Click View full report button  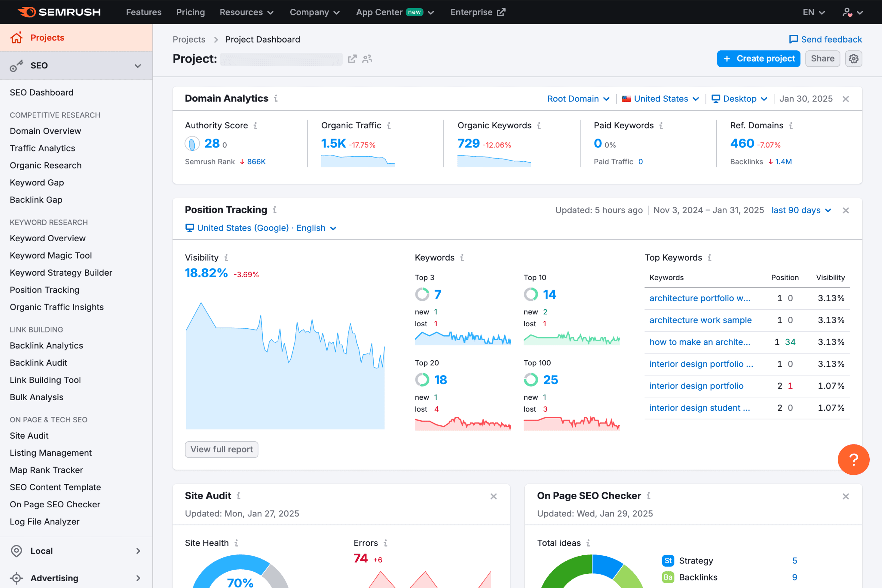[221, 449]
